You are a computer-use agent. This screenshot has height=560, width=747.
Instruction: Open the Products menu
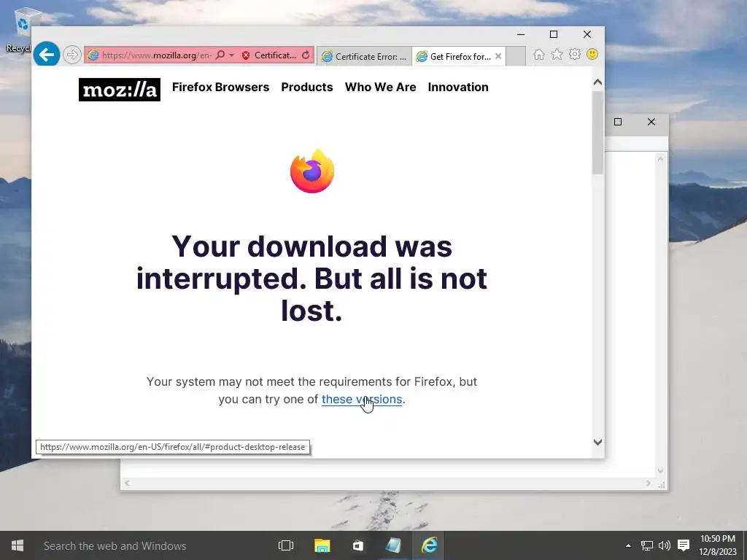pos(307,87)
